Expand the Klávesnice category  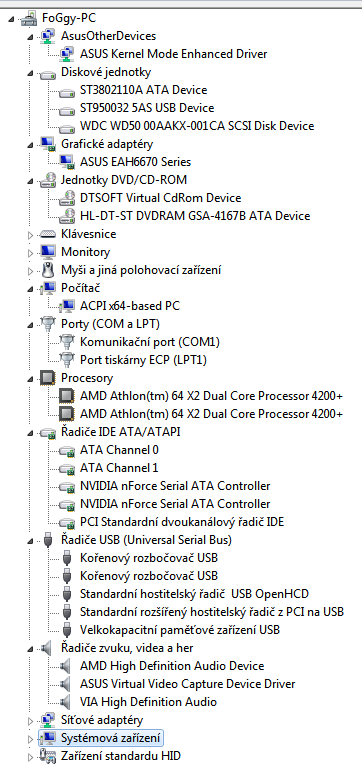pyautogui.click(x=31, y=234)
